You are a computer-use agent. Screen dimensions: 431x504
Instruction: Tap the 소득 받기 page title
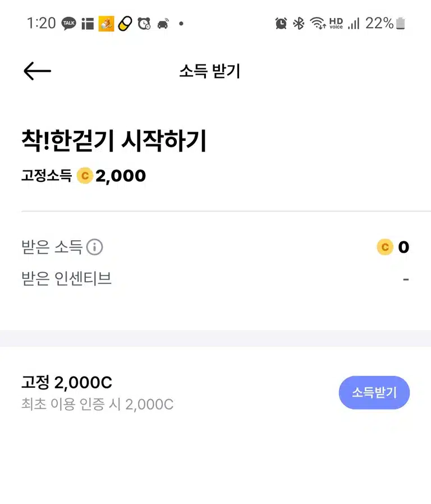pos(210,71)
